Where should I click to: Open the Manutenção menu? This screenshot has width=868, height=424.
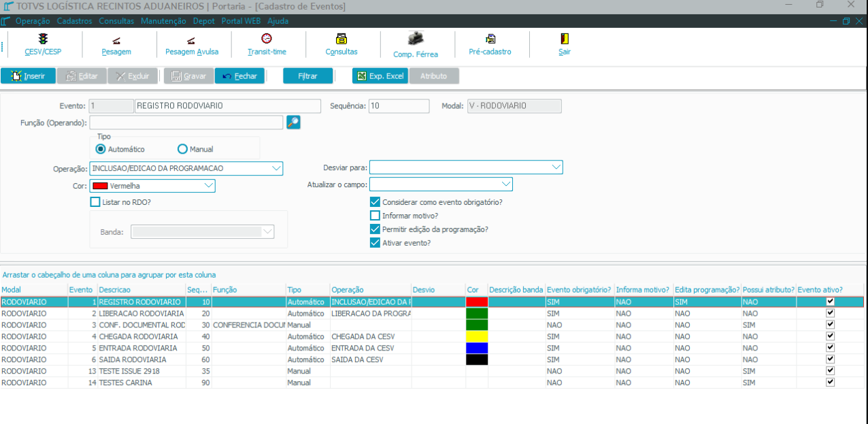pos(163,21)
